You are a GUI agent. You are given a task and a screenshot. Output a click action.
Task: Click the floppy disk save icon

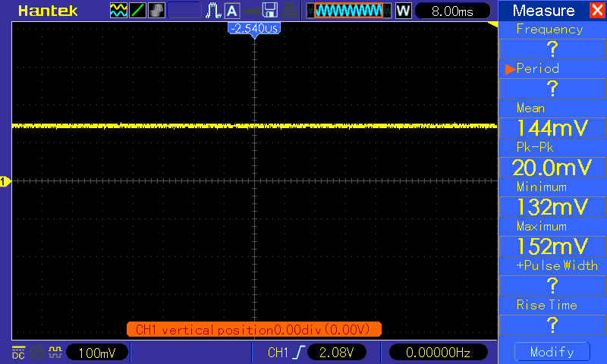pos(270,11)
